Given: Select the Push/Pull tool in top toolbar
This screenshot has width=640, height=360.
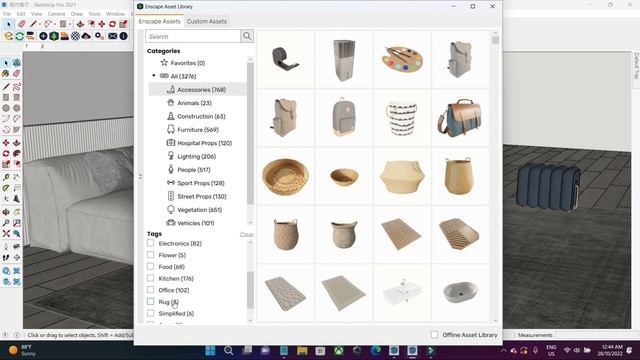Looking at the screenshot, I should click(80, 24).
